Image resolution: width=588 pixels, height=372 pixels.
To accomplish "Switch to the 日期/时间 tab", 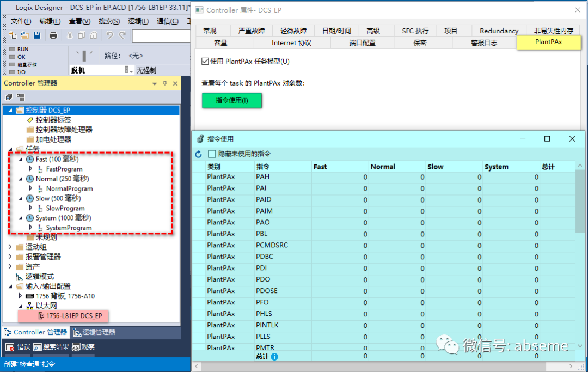I will point(336,31).
